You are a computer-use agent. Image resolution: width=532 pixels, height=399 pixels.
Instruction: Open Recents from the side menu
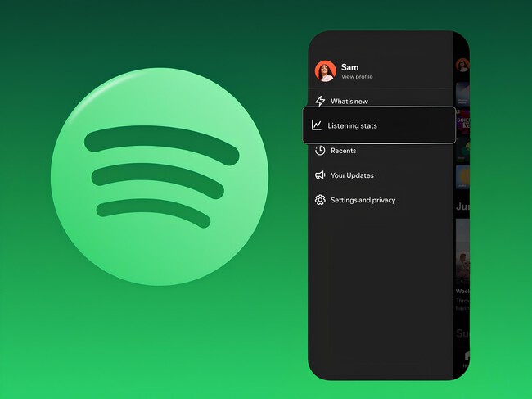343,151
